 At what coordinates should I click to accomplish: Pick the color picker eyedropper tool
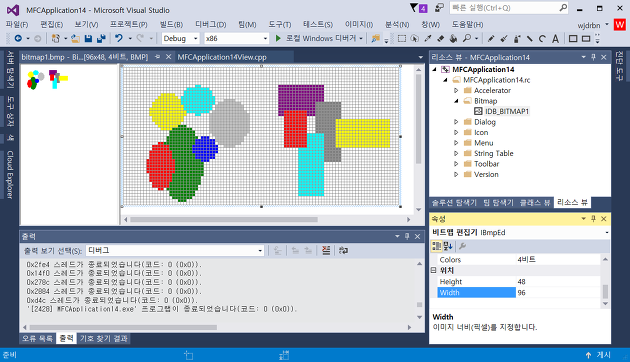(x=428, y=39)
